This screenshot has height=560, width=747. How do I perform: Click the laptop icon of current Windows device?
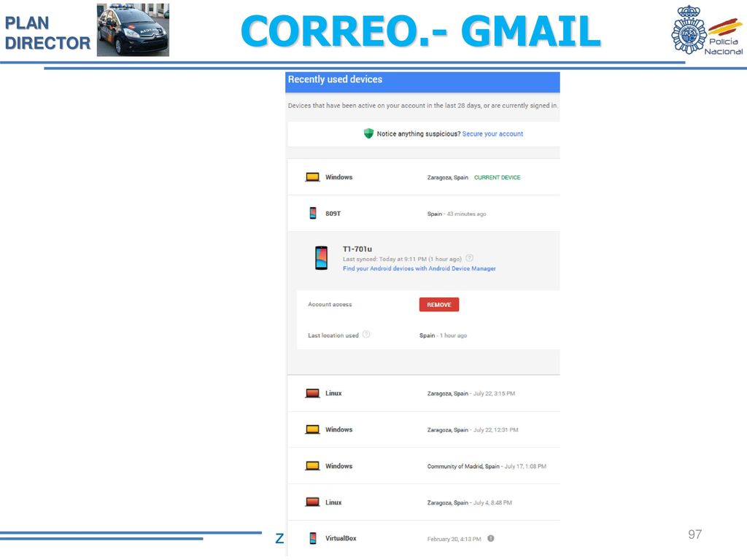[x=312, y=177]
